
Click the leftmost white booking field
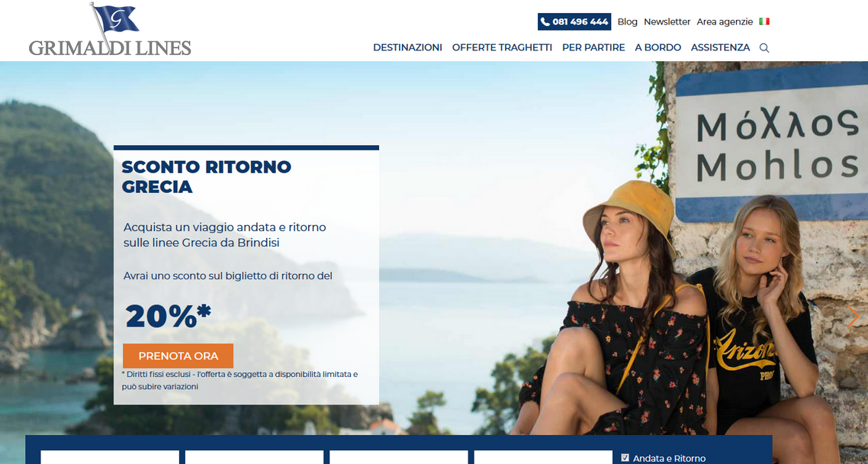coord(110,457)
